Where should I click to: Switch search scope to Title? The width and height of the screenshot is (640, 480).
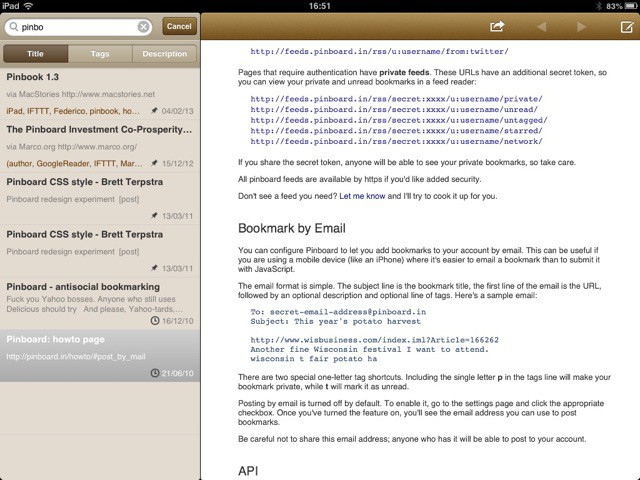pyautogui.click(x=36, y=54)
